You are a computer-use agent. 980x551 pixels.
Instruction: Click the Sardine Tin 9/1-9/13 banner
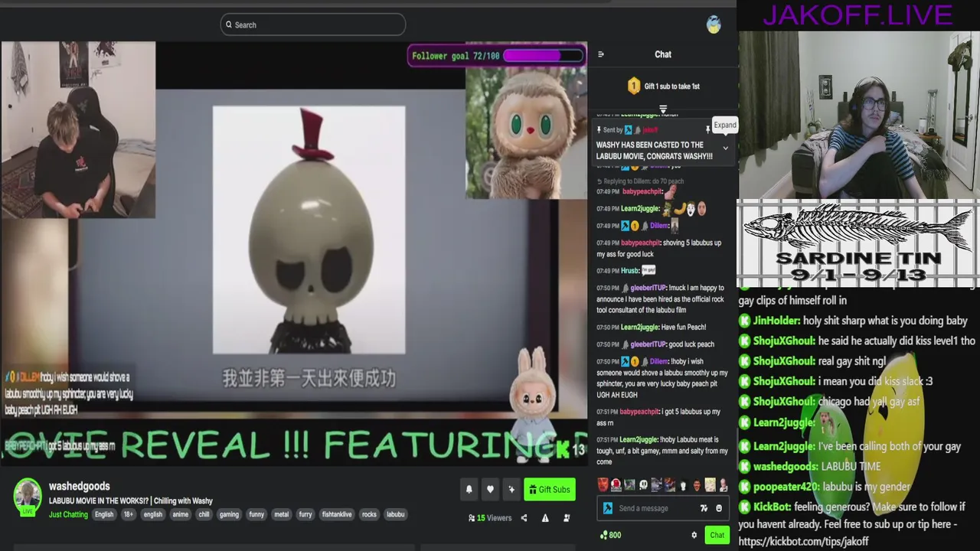point(857,243)
